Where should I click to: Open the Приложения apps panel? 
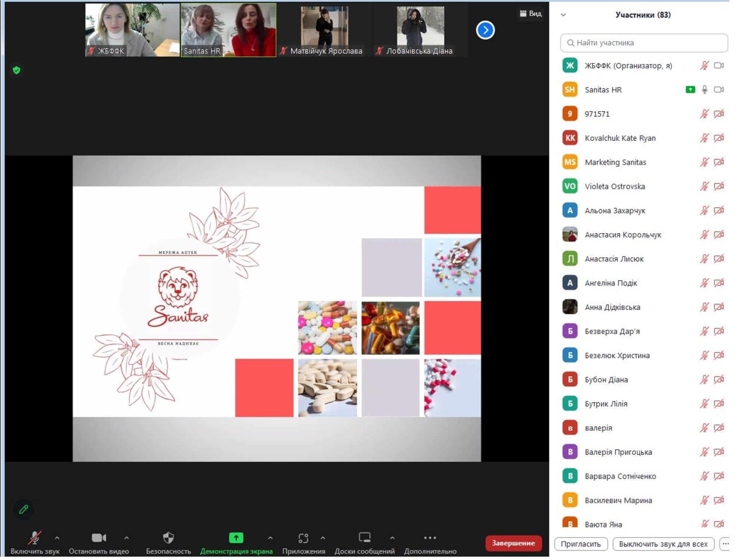[304, 542]
